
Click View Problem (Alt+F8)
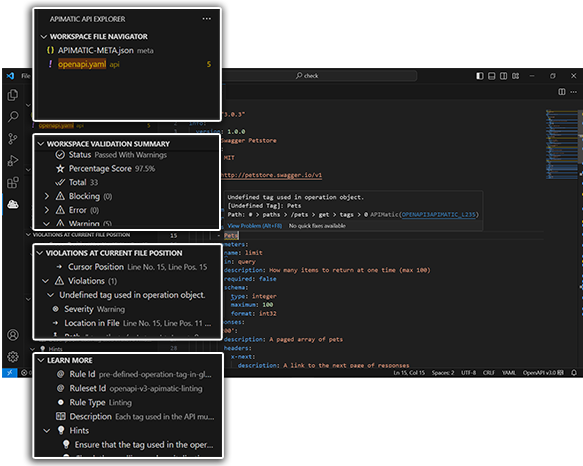255,226
